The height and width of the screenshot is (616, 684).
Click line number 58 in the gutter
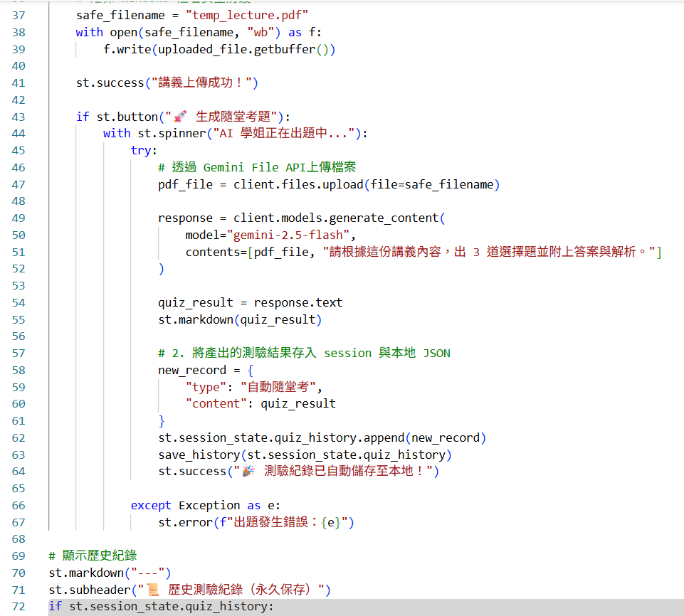tap(19, 370)
